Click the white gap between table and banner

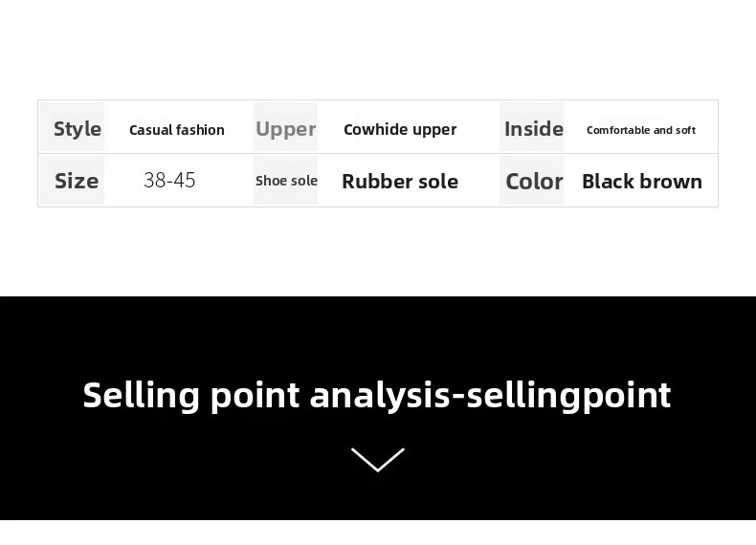click(x=378, y=251)
